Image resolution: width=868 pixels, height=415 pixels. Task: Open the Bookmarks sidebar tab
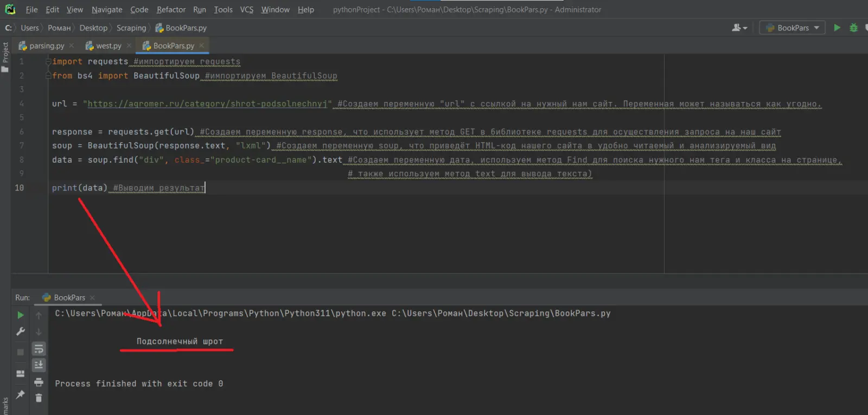tap(5, 406)
